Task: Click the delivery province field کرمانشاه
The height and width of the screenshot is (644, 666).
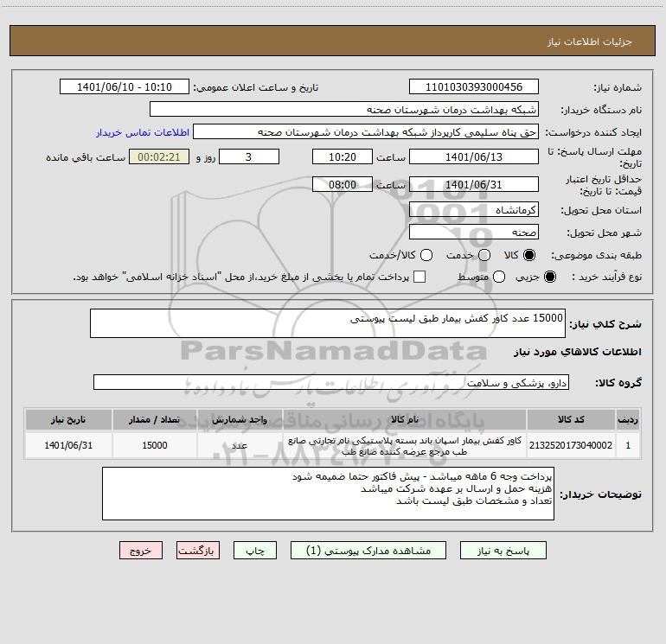Action: click(x=474, y=210)
